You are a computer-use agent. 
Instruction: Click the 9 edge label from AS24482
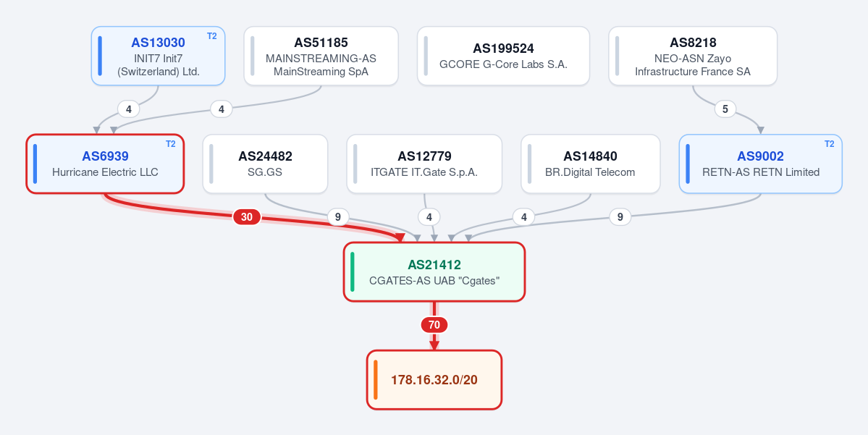[338, 217]
